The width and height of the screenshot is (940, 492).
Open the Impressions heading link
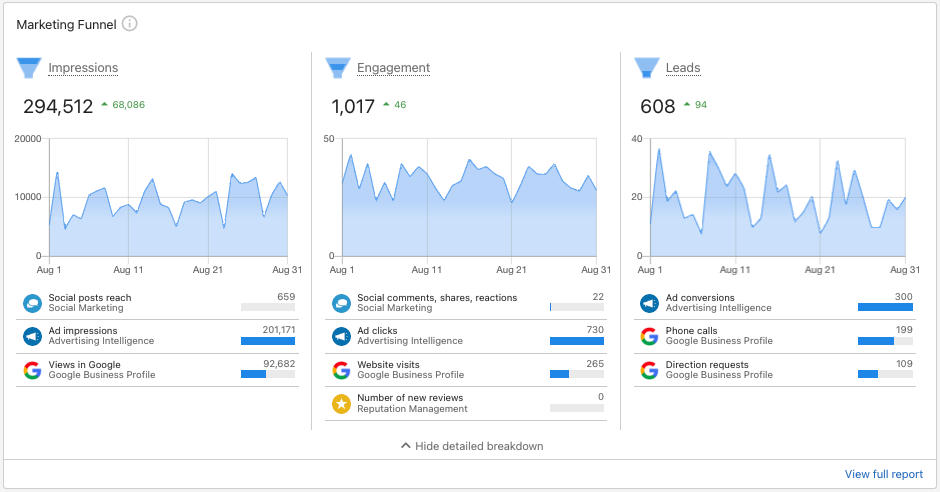click(x=83, y=68)
